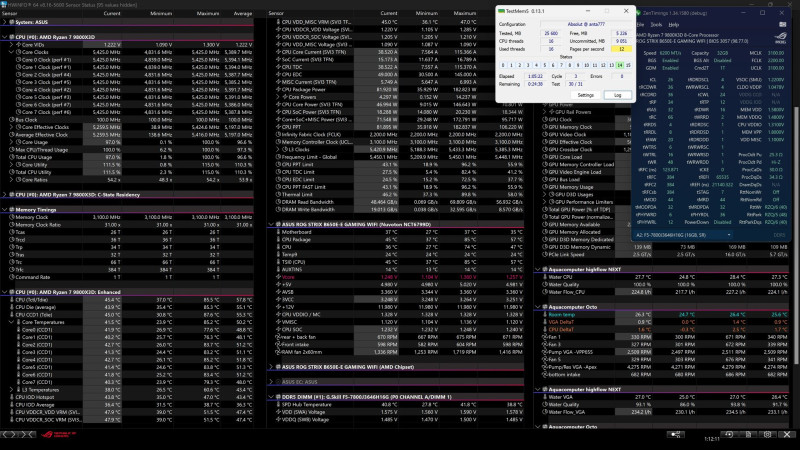The image size is (800, 450).
Task: Expand ASUS ROG STRIX B650E-E (AMD Chipset) group
Action: pos(271,367)
